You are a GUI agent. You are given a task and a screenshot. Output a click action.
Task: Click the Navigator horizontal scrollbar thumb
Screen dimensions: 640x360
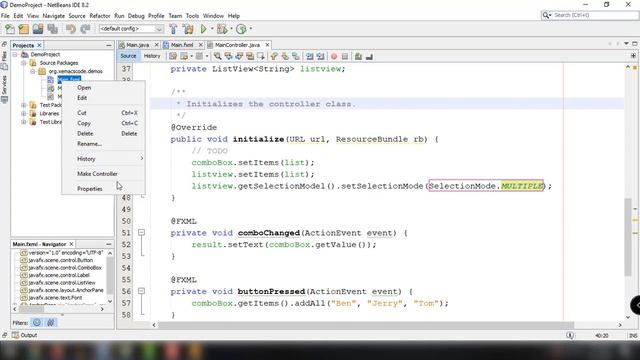point(32,309)
